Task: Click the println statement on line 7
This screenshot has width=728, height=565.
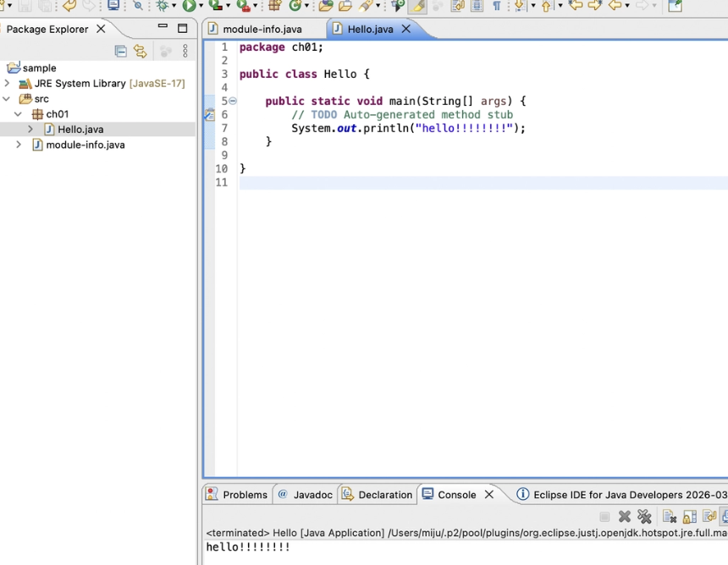Action: tap(409, 128)
